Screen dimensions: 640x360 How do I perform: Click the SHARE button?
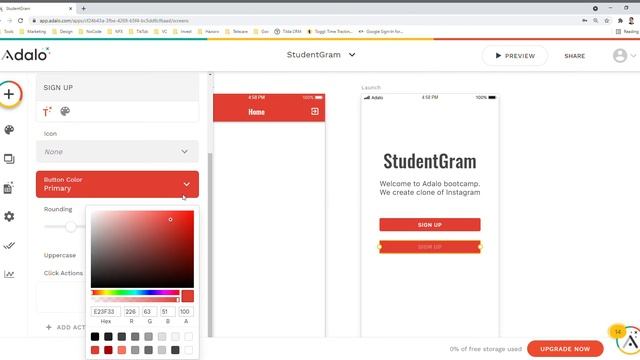point(575,56)
